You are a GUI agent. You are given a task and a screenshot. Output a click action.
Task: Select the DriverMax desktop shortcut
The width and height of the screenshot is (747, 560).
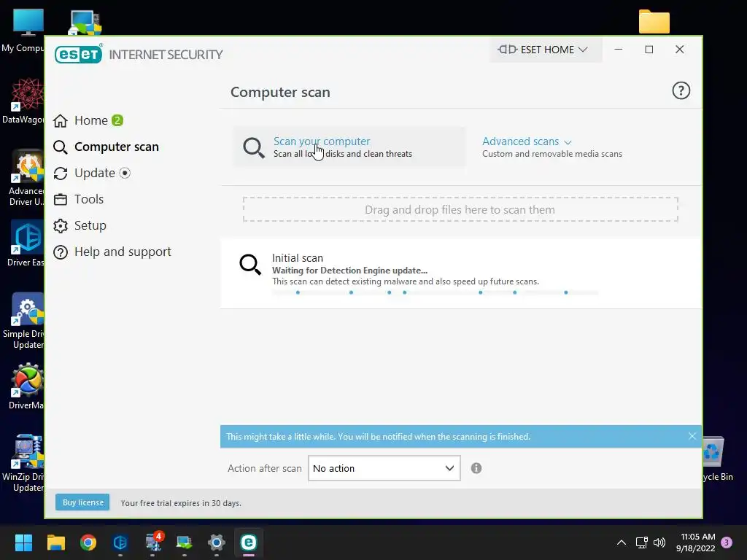pos(26,386)
